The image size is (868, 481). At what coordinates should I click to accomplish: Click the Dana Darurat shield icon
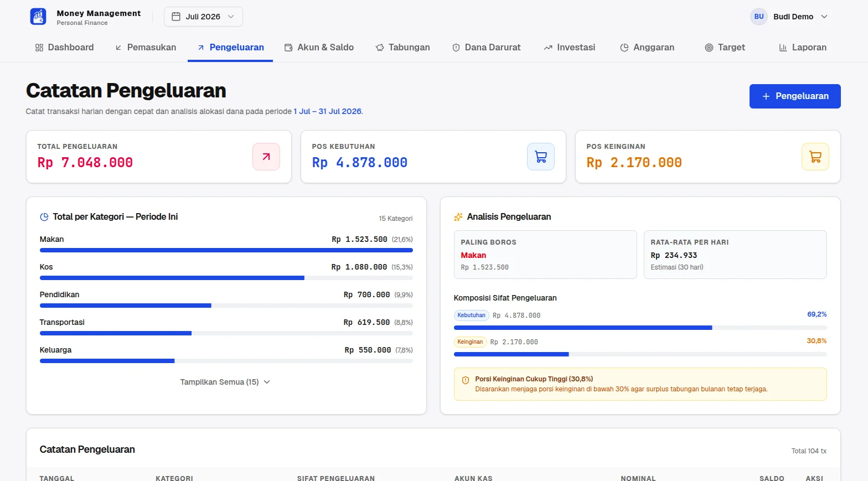(456, 48)
